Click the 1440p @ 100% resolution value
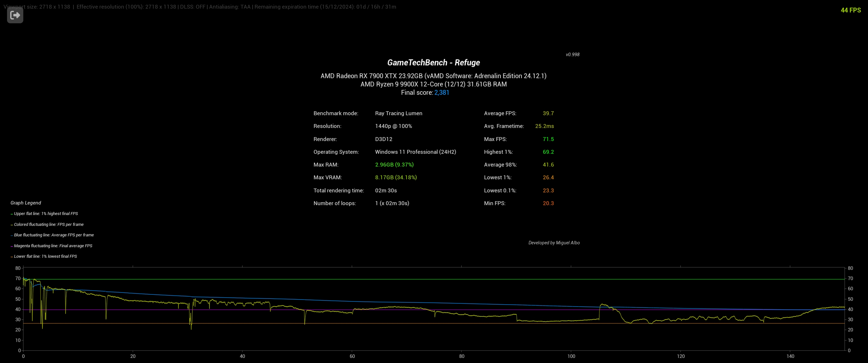Screen dimensions: 868x363 (393, 126)
